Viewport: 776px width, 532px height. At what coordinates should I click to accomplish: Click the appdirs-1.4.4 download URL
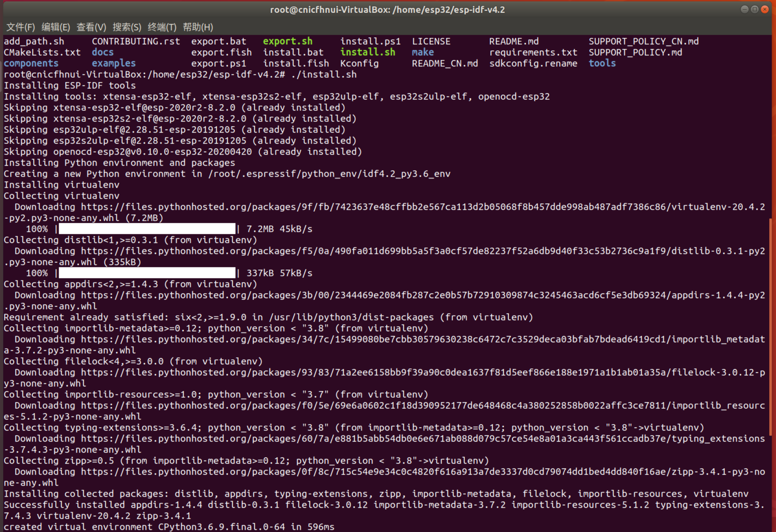tap(368, 295)
